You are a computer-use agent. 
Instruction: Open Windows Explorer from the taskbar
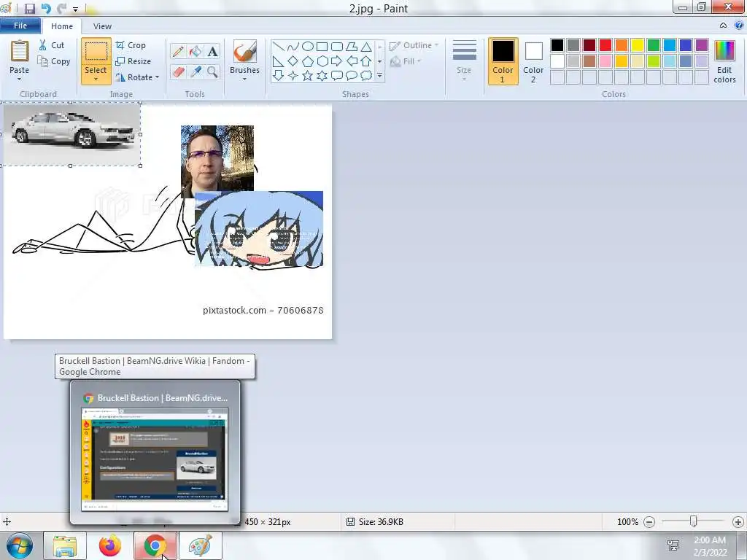(x=65, y=545)
